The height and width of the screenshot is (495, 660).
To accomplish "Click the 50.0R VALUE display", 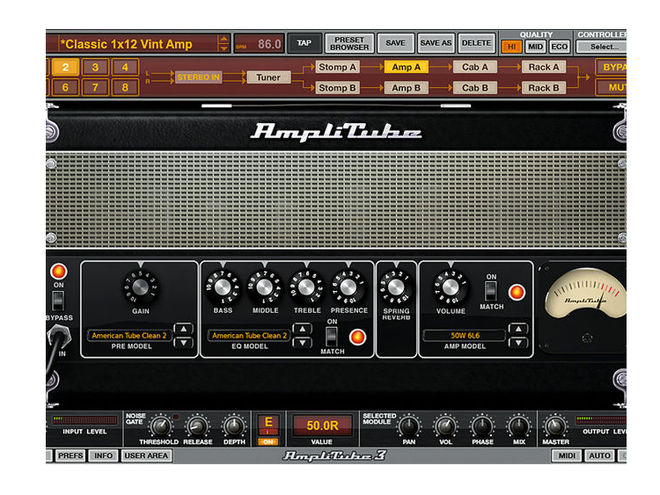I will (322, 426).
